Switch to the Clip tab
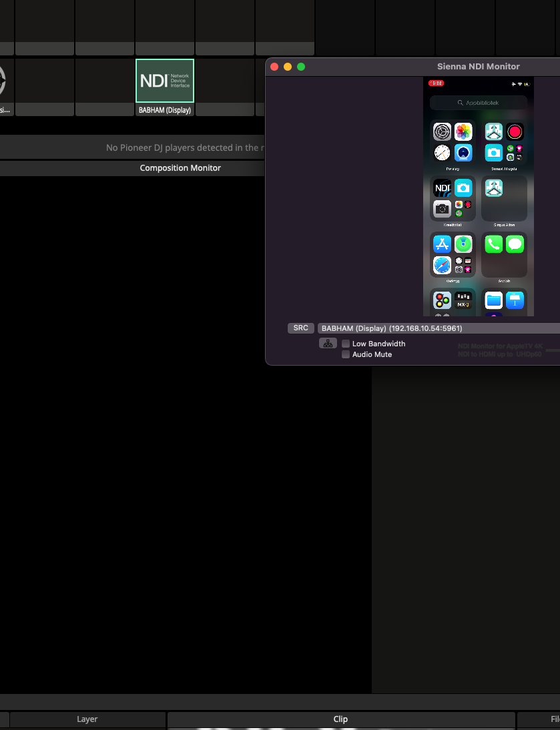This screenshot has height=730, width=560. click(340, 719)
